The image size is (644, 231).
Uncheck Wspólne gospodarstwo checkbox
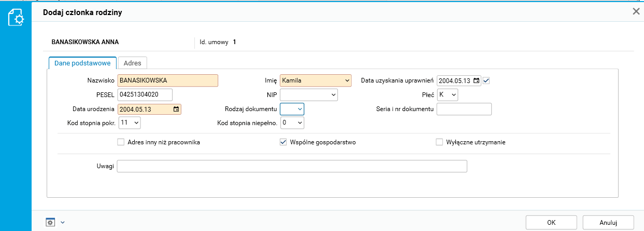(283, 142)
